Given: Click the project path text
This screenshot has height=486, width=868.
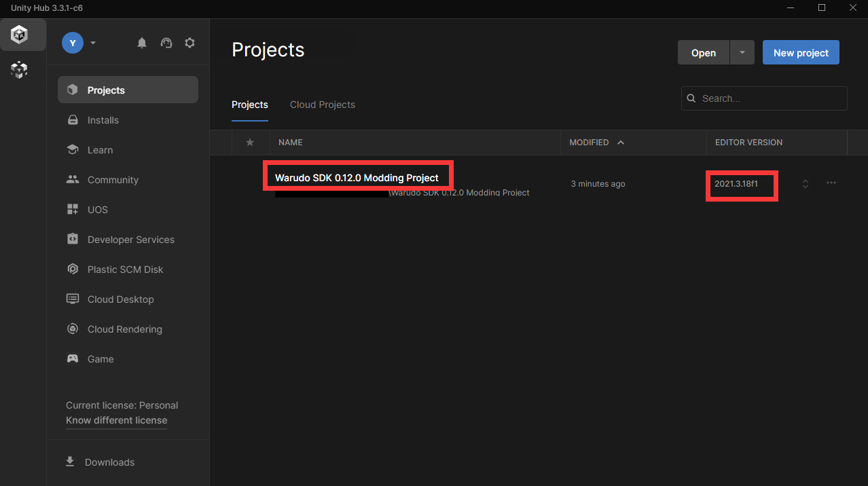Looking at the screenshot, I should click(459, 193).
